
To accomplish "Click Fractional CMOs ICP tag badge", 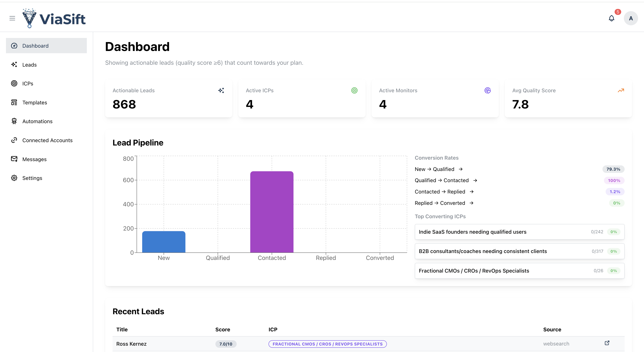I will [x=327, y=344].
